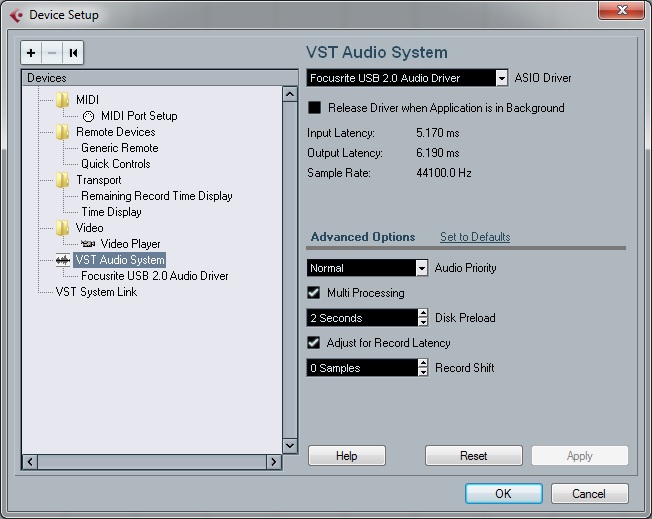Click the Video Player camera icon
The width and height of the screenshot is (652, 519).
[x=88, y=244]
